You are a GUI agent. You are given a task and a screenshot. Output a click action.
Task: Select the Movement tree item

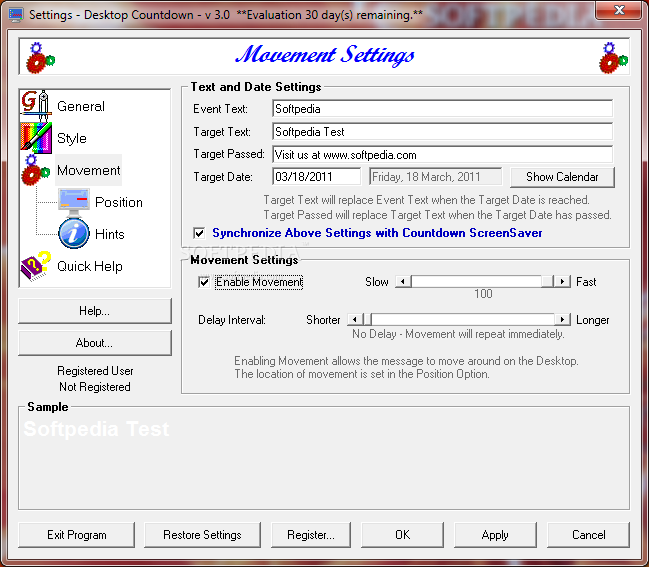coord(89,170)
